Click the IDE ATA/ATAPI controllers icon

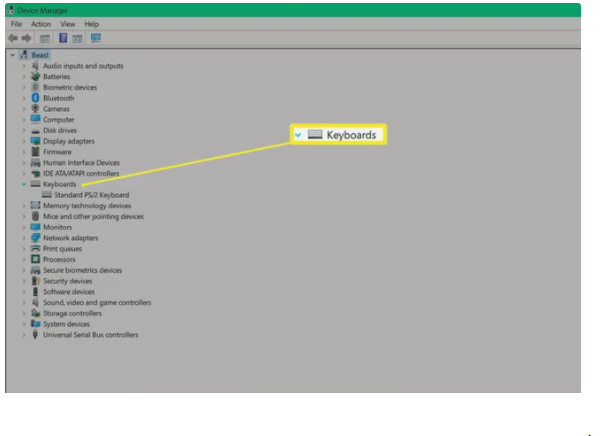(x=35, y=173)
